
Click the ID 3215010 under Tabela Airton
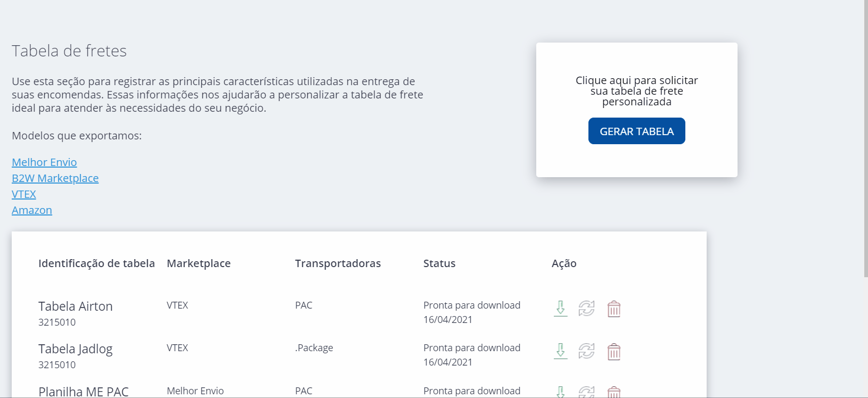[x=57, y=322]
